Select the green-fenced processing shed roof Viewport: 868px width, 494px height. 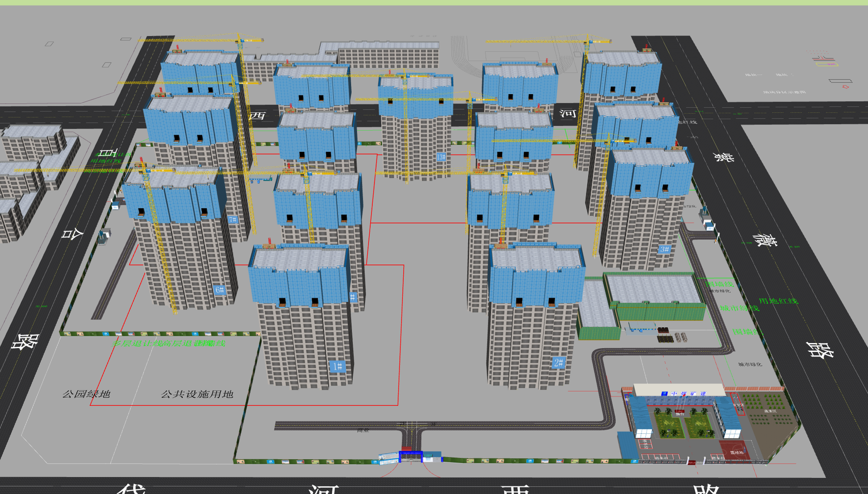pos(653,290)
